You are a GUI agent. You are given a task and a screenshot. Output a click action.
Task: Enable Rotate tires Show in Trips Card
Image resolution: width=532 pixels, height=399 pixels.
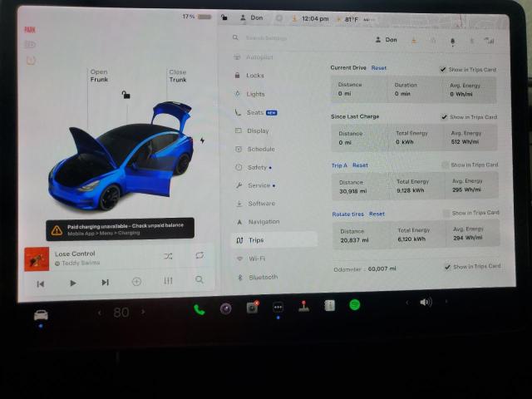(446, 213)
